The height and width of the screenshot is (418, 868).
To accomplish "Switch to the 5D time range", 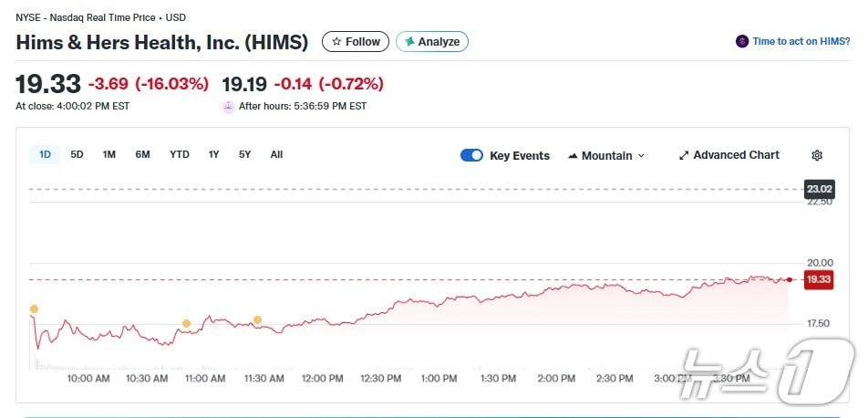I will tap(77, 154).
